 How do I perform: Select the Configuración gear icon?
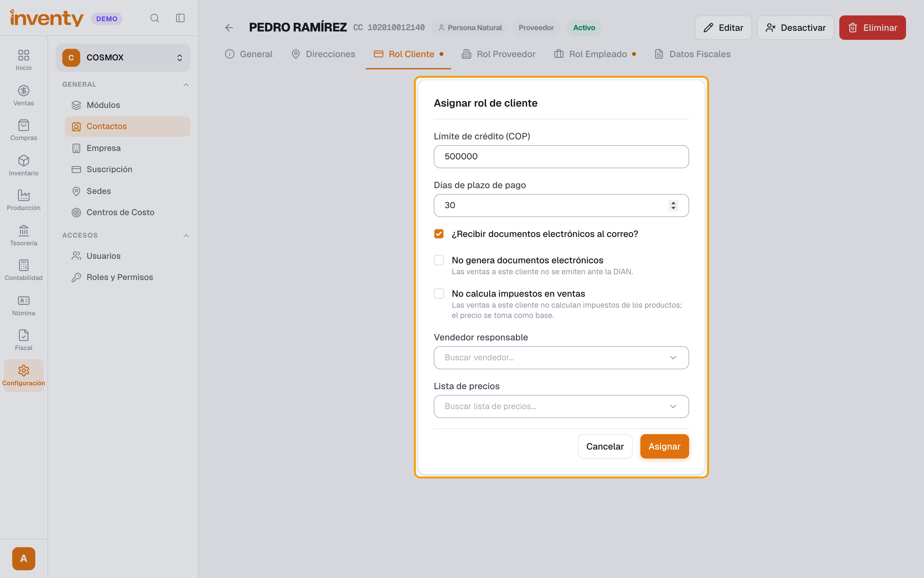24,371
